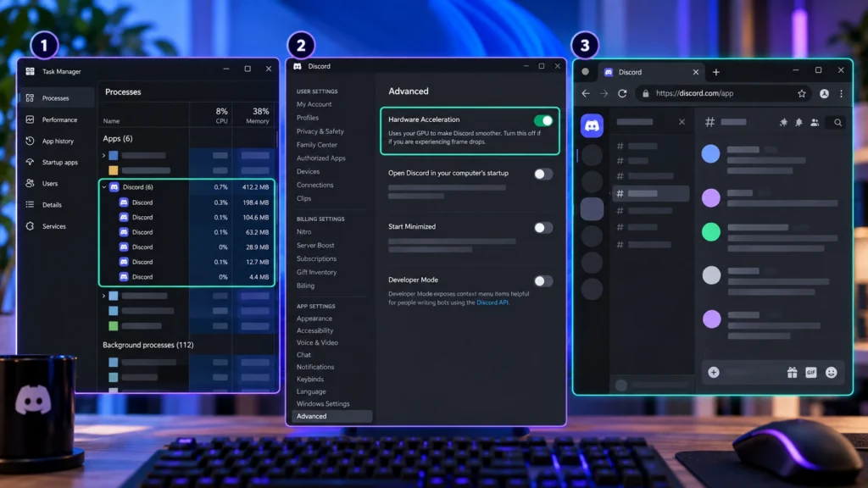This screenshot has width=868, height=488.
Task: Reload the discord.com/app page
Action: tap(622, 93)
